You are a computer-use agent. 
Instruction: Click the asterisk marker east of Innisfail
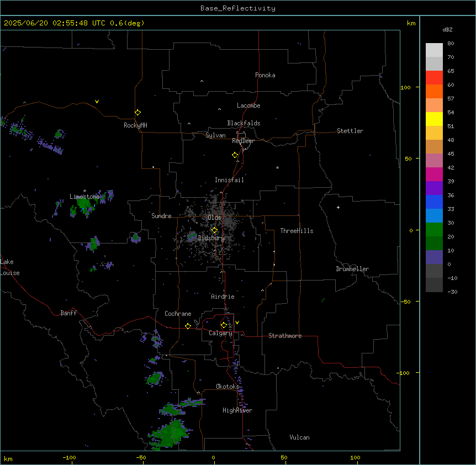point(277,167)
